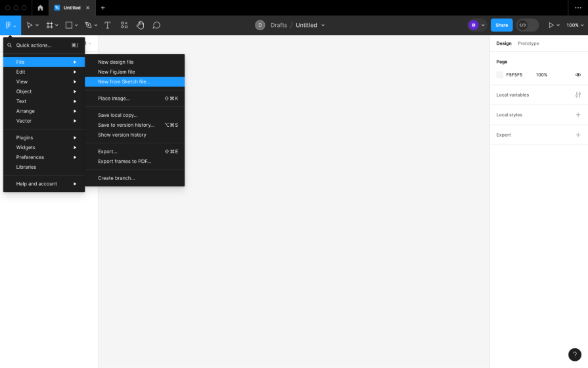The height and width of the screenshot is (368, 588).
Task: Expand the Untitled file name chevron
Action: (x=323, y=25)
